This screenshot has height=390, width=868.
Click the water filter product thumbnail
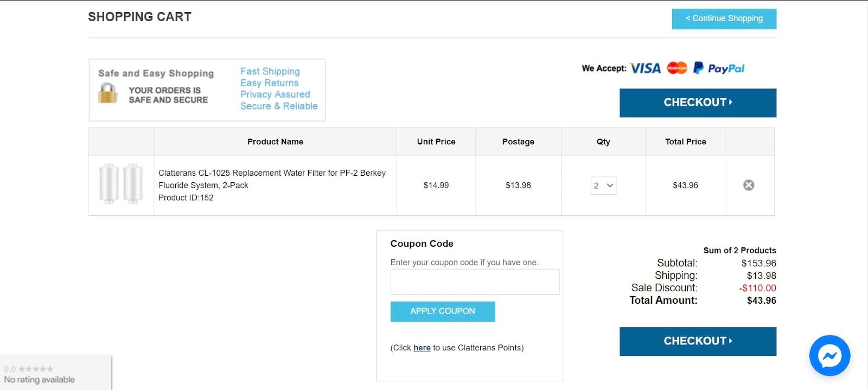(121, 183)
